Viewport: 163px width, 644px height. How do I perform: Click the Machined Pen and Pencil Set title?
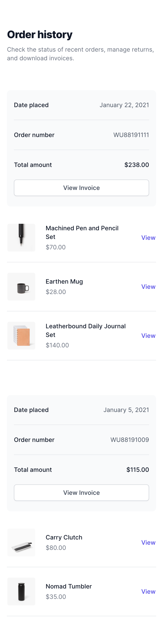tap(82, 232)
